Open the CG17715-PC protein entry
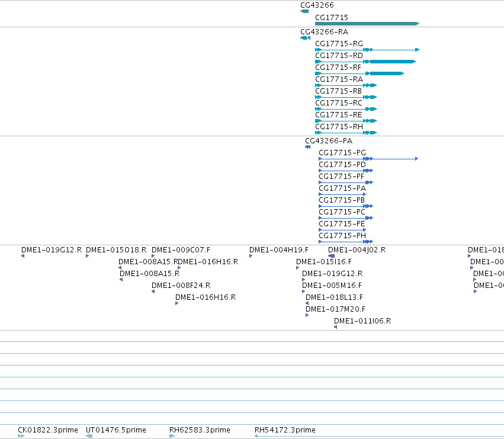This screenshot has height=439, width=504. point(342,212)
